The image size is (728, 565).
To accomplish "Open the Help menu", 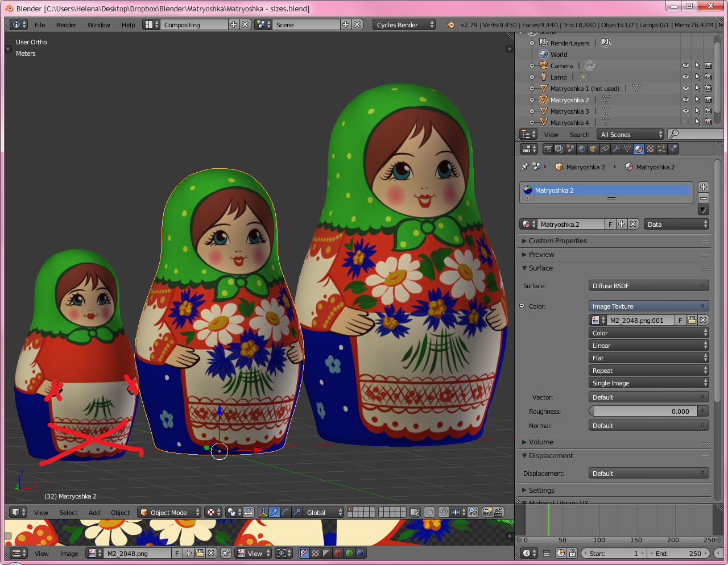I will [129, 24].
